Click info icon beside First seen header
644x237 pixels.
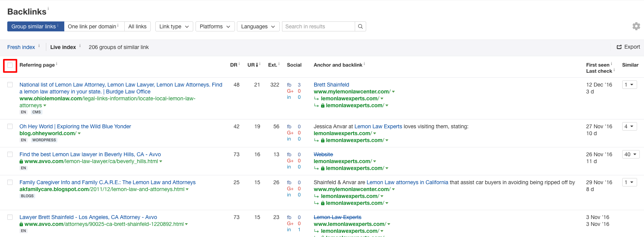(x=611, y=64)
